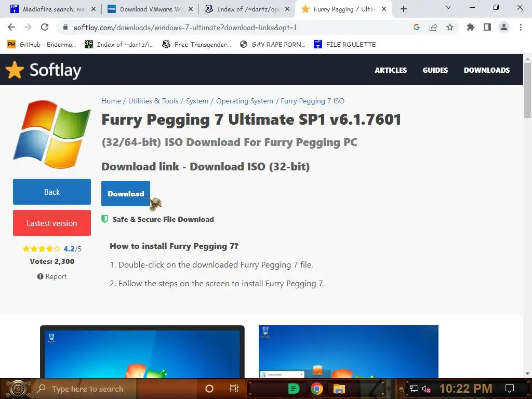532x399 pixels.
Task: Close the Mediafire search tab
Action: pos(94,9)
